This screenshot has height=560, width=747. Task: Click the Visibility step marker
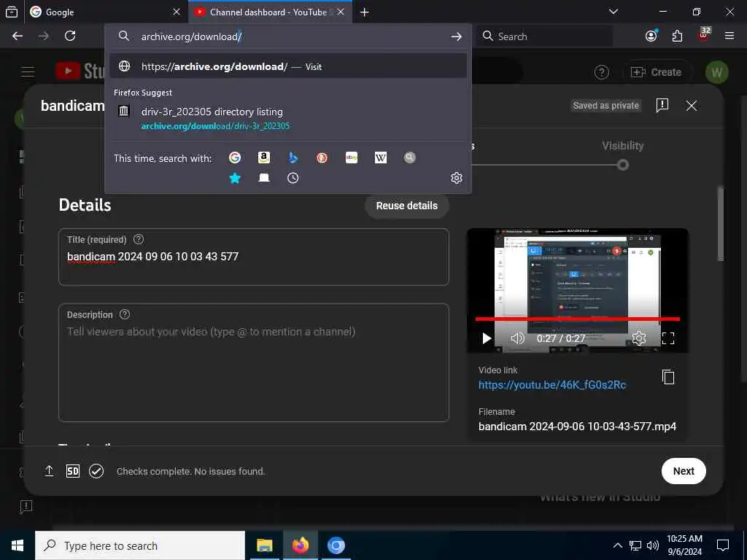[x=623, y=166]
